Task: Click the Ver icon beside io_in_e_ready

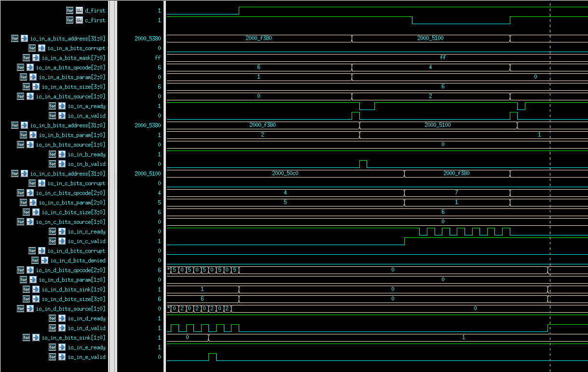Action: pyautogui.click(x=52, y=347)
